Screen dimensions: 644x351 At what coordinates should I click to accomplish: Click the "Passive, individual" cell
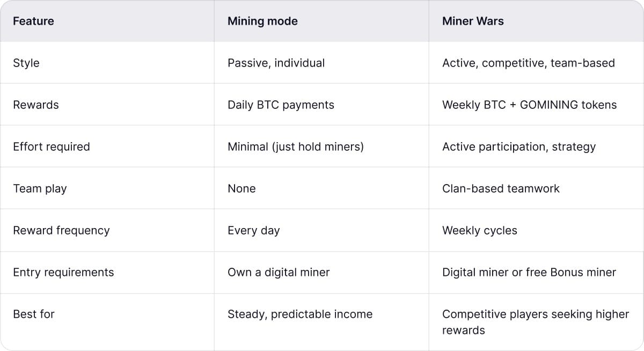(x=276, y=63)
